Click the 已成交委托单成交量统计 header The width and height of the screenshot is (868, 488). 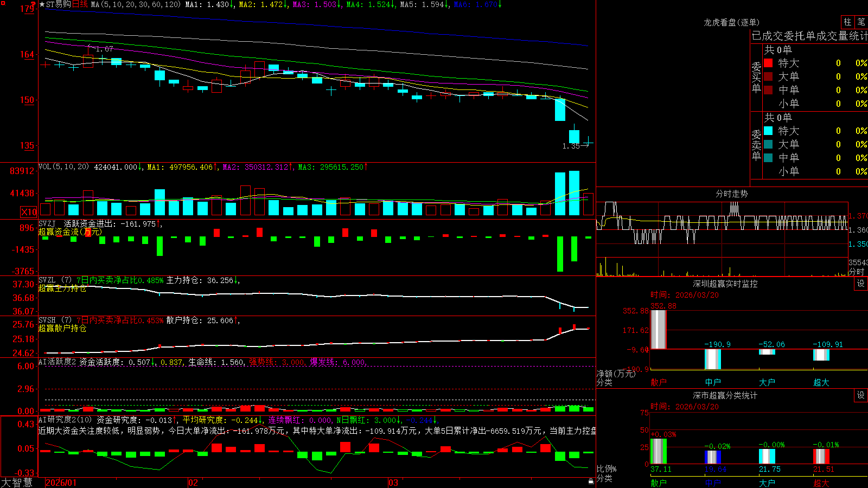point(809,36)
